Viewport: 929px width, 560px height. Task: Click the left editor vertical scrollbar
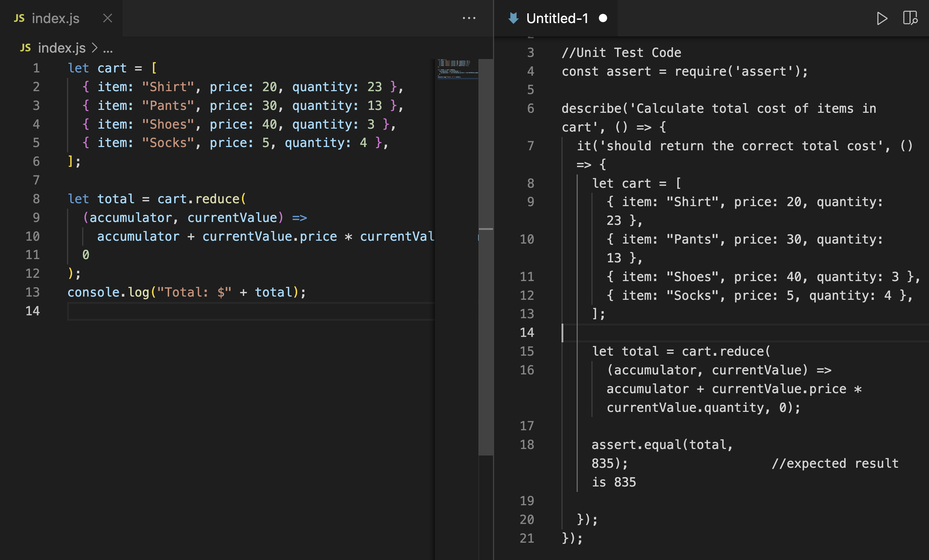coord(486,256)
